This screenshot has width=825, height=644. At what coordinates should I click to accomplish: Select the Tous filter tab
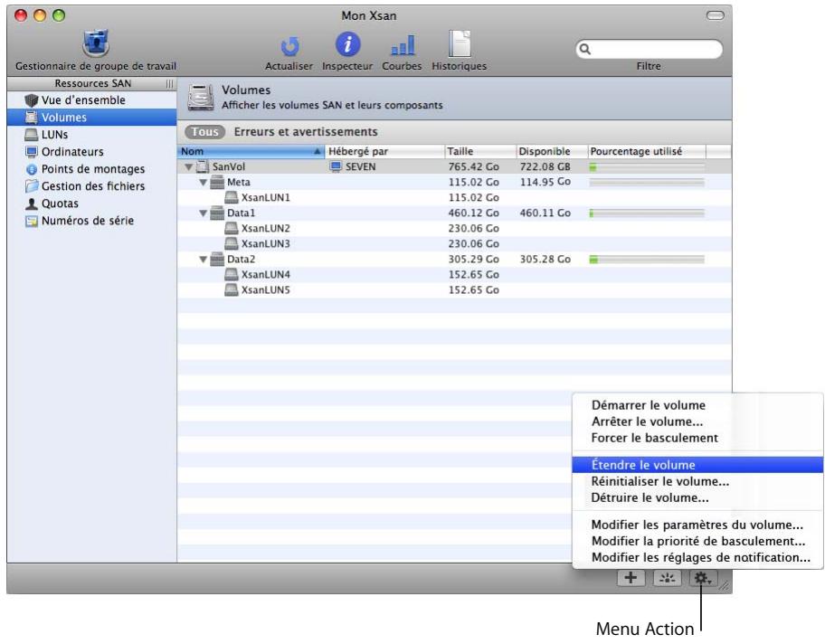point(204,132)
